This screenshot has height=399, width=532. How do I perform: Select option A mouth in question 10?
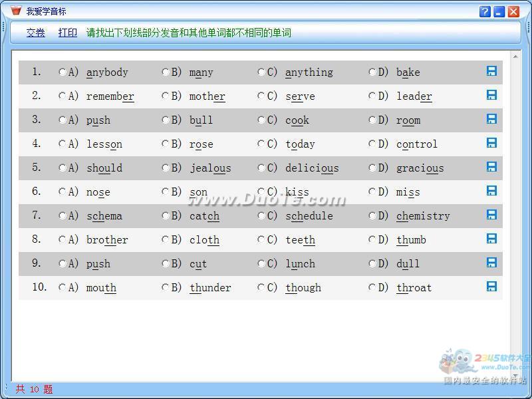coord(62,287)
